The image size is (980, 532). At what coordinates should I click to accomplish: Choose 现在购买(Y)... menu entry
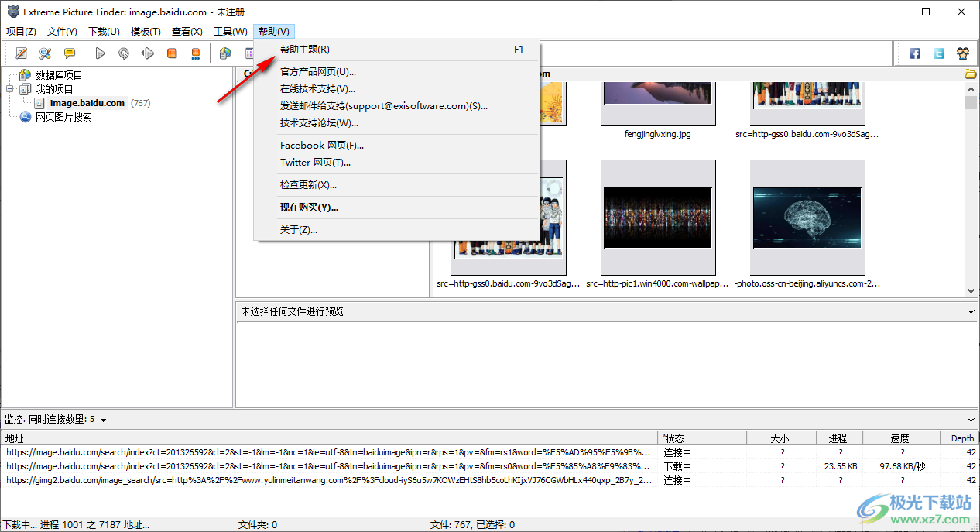click(x=397, y=208)
